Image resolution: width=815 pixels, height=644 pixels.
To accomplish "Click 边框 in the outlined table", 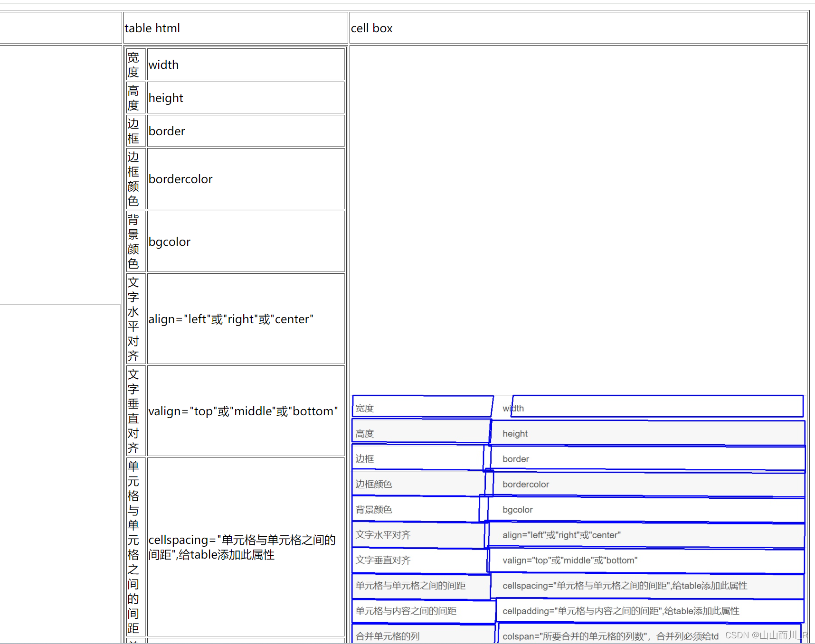I will (365, 459).
